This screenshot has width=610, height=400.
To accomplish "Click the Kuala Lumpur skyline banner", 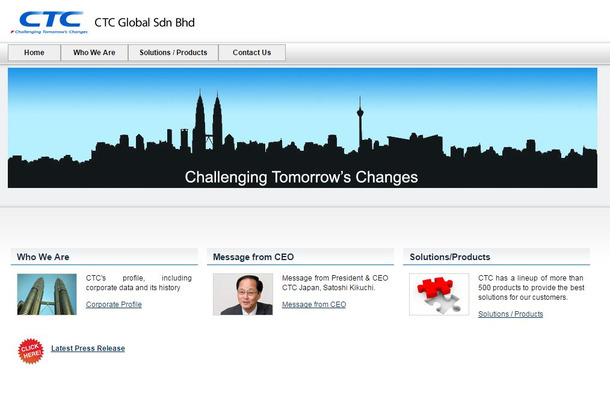I will click(302, 128).
